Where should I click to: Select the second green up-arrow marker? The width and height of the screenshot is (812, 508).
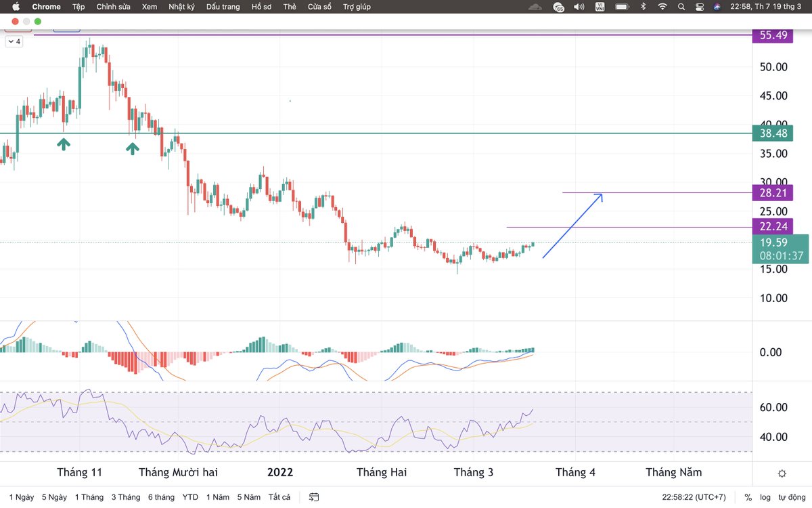tap(133, 148)
